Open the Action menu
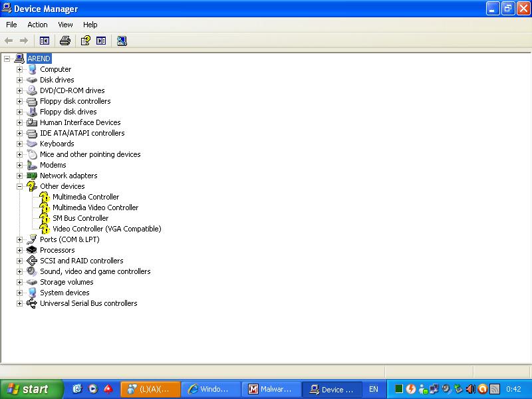The image size is (532, 399). pos(37,25)
